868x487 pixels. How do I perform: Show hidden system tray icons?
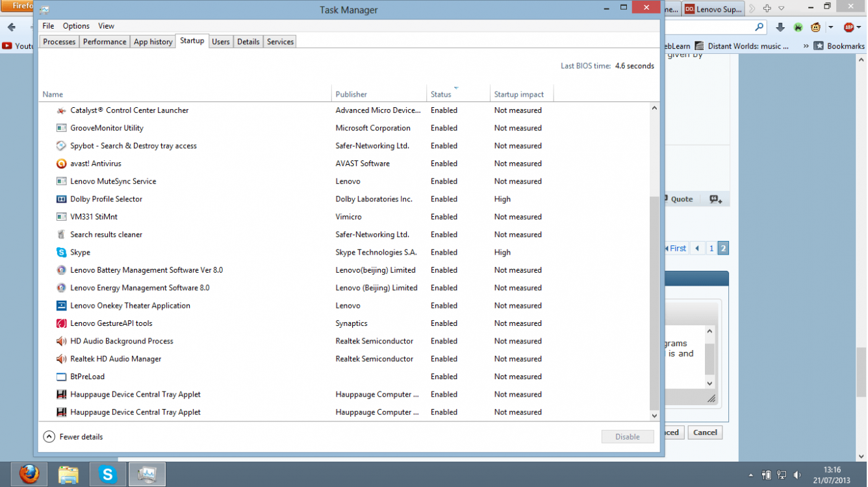coord(751,475)
